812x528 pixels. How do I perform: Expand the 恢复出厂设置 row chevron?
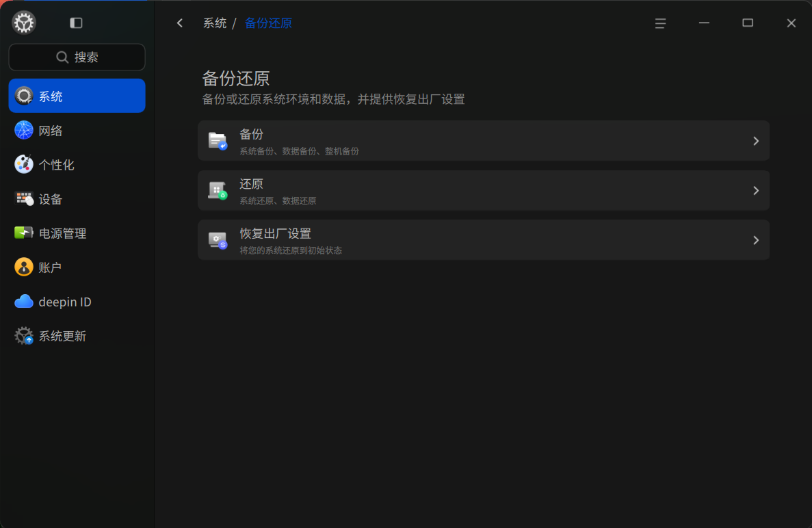[756, 240]
